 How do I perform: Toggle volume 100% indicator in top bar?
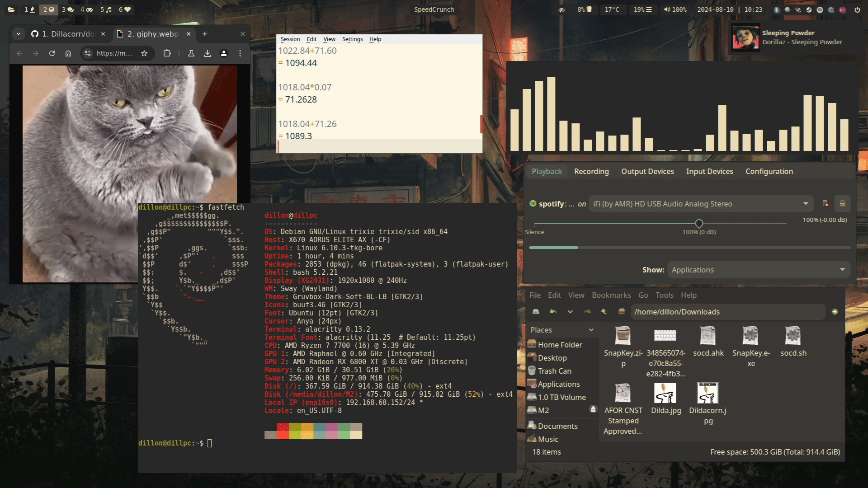pos(675,9)
